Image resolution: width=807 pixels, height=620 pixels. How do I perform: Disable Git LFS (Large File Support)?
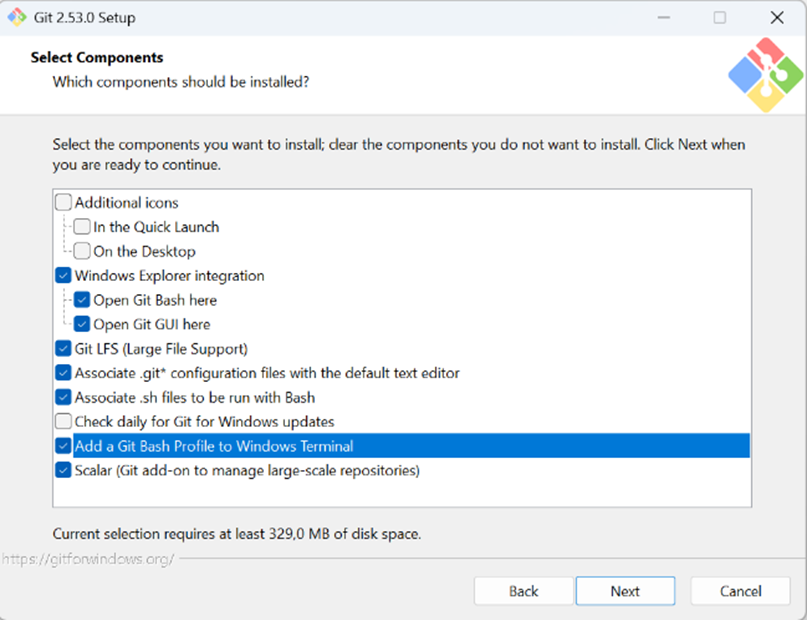pos(63,348)
